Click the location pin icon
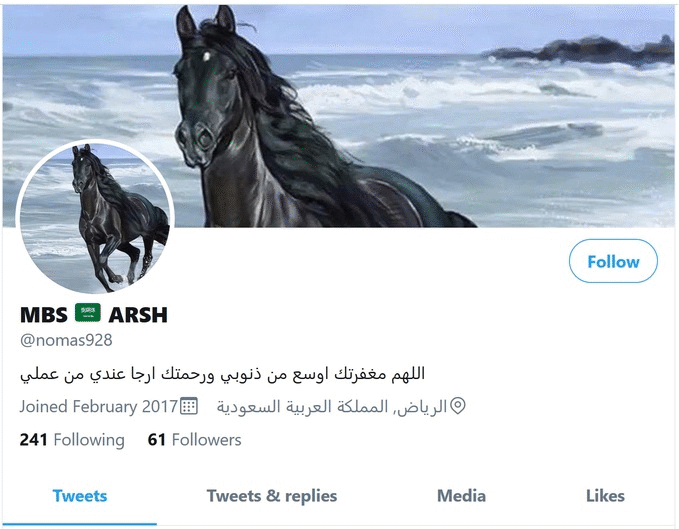The height and width of the screenshot is (529, 679). point(458,406)
